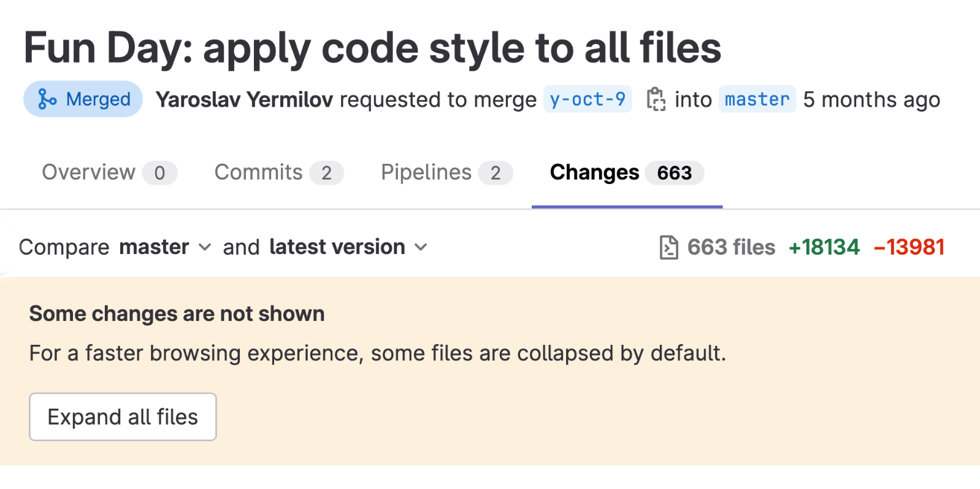This screenshot has height=489, width=980.
Task: Click the merge icon in Merged badge
Action: (x=47, y=99)
